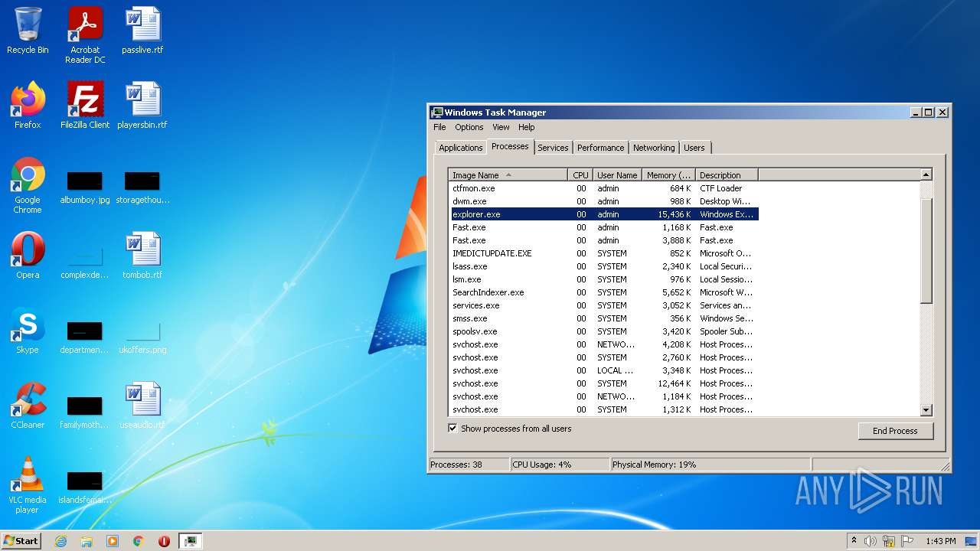Screen dimensions: 980x551
Task: Select the Opera desktop shortcut
Action: [28, 256]
